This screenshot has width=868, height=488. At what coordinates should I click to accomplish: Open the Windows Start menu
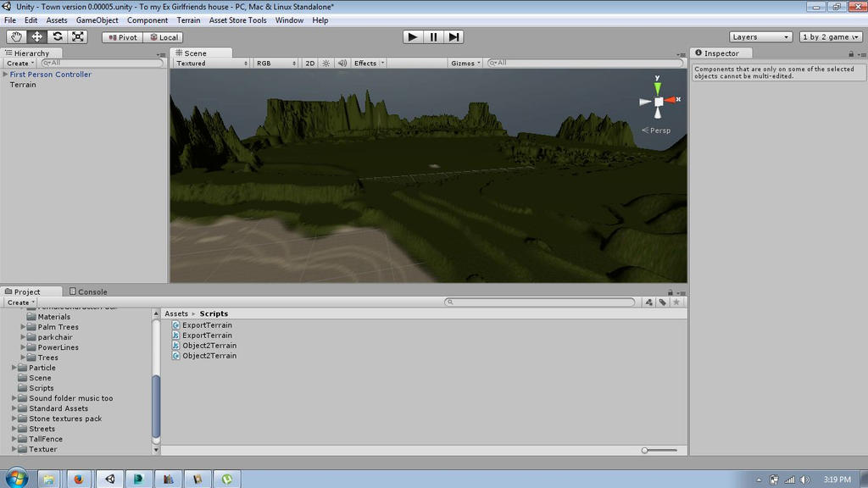pyautogui.click(x=17, y=479)
